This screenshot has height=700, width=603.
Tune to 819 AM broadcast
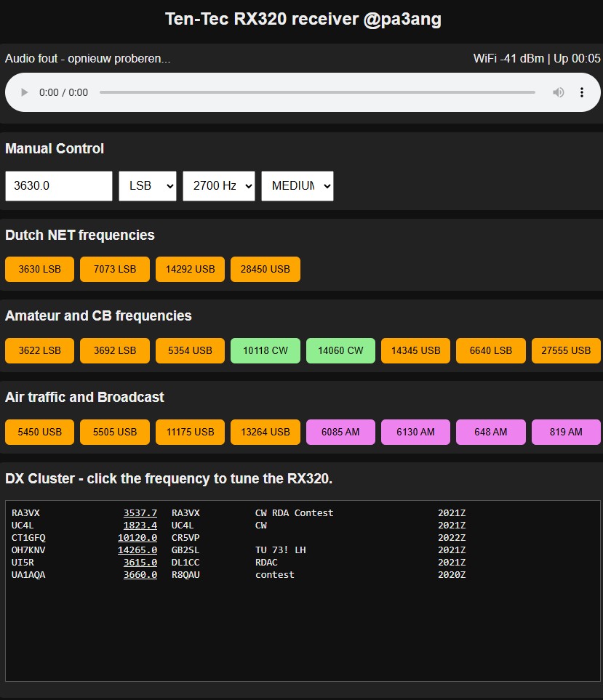pos(566,433)
